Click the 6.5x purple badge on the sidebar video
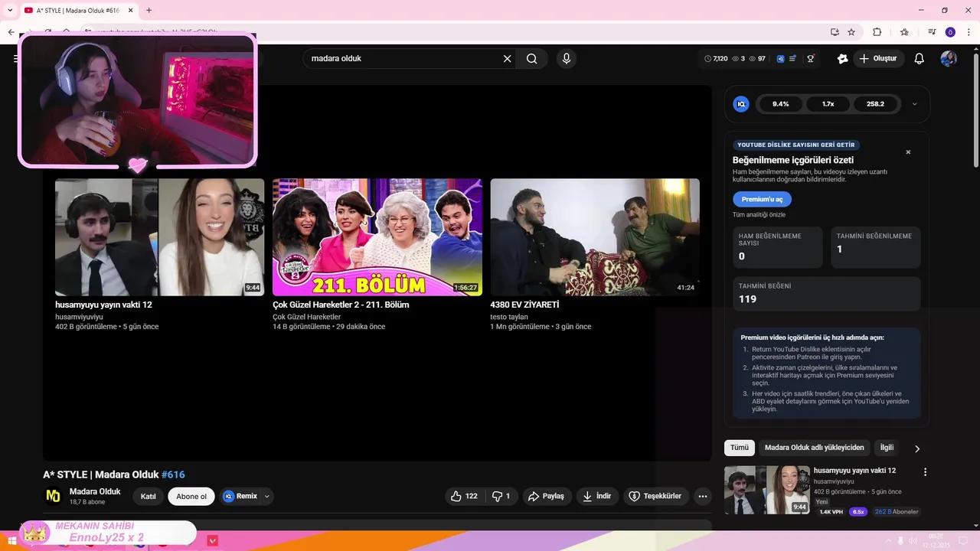The image size is (980, 551). coord(858,512)
